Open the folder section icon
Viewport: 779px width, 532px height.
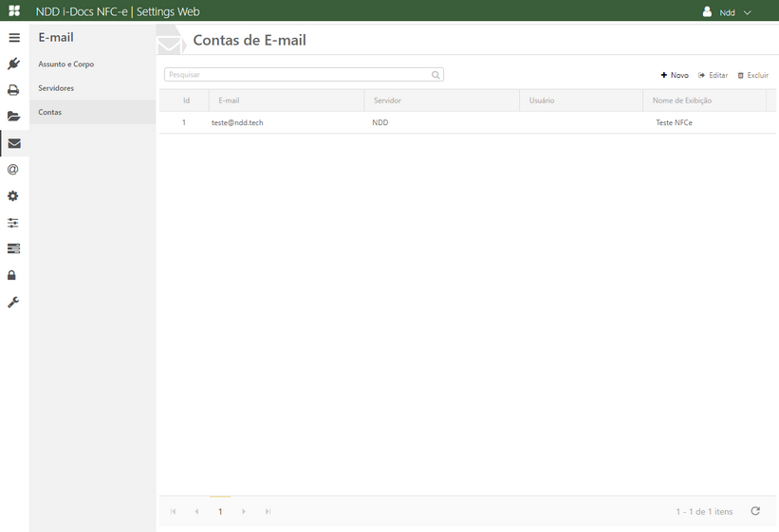coord(14,117)
